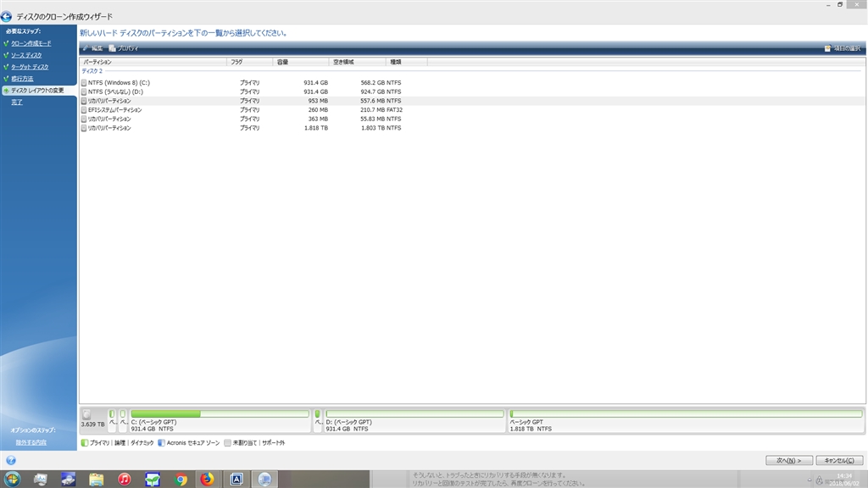Go to the ターゲット ディスク step
Screen dimensions: 868x488
pos(30,67)
